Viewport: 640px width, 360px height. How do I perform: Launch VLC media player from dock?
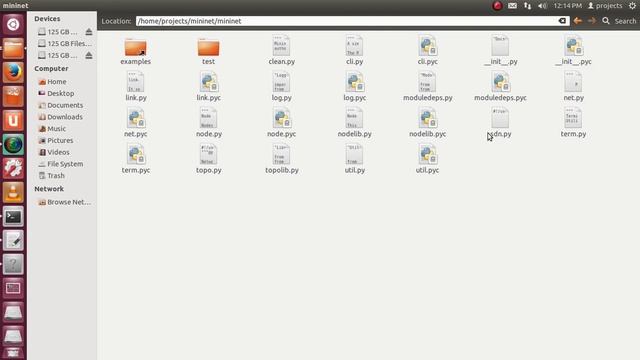pyautogui.click(x=13, y=192)
